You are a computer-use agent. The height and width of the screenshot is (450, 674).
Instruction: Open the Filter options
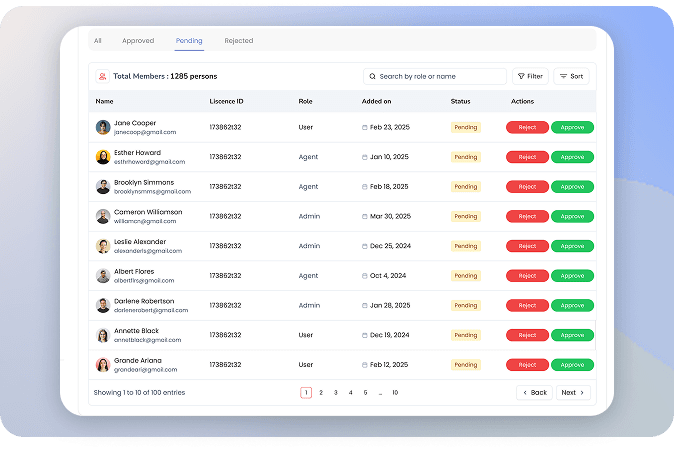(530, 77)
